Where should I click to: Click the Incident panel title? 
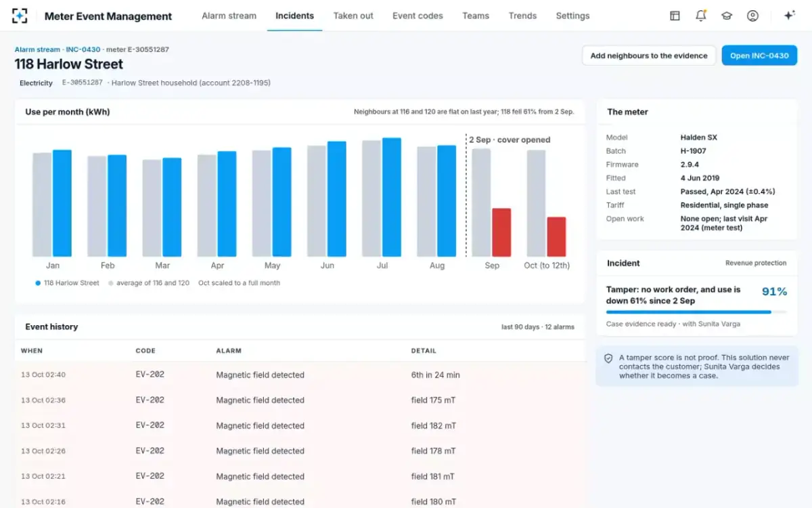[x=623, y=263]
